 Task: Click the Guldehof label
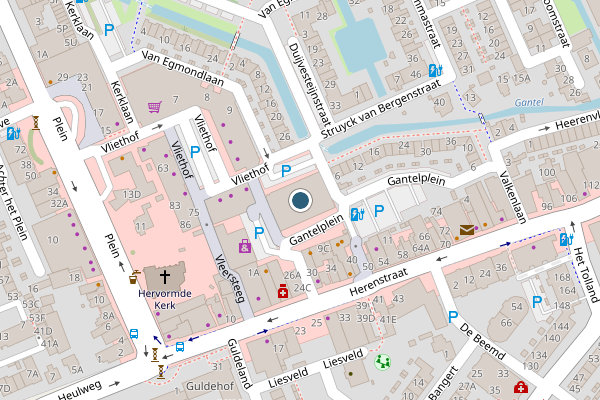tap(210, 386)
